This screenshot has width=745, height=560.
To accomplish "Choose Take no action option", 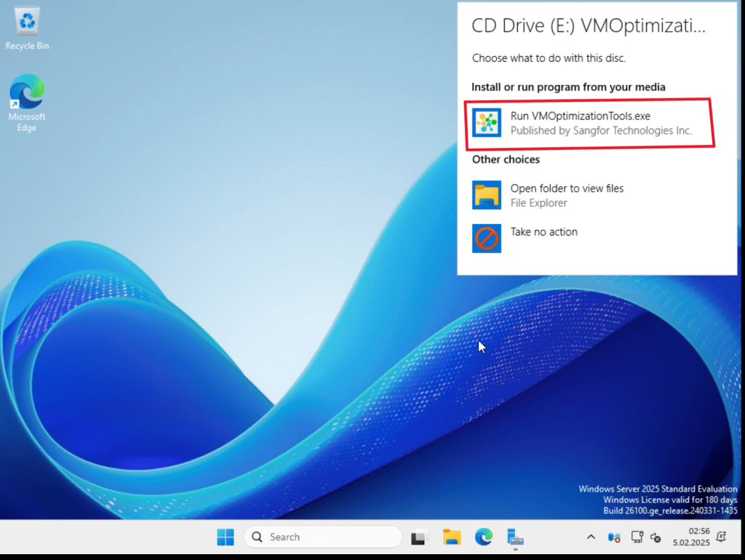I will tap(543, 232).
